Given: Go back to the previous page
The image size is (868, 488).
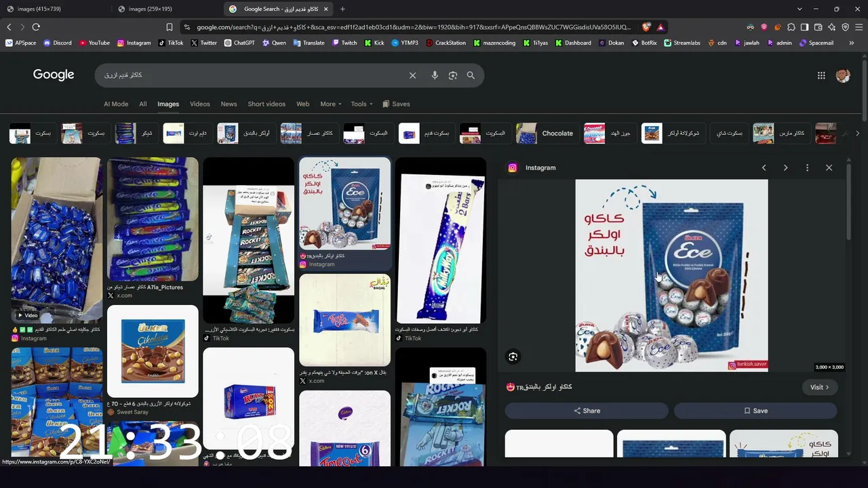Looking at the screenshot, I should click(x=9, y=27).
